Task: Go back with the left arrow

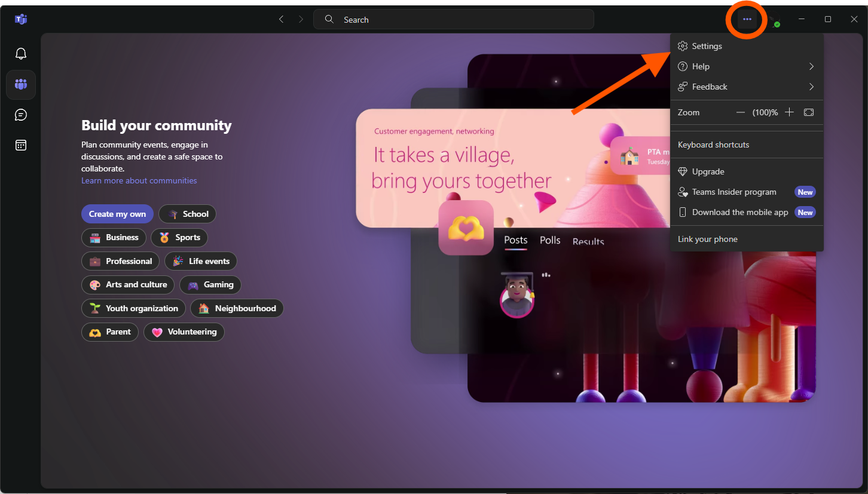Action: [x=281, y=19]
